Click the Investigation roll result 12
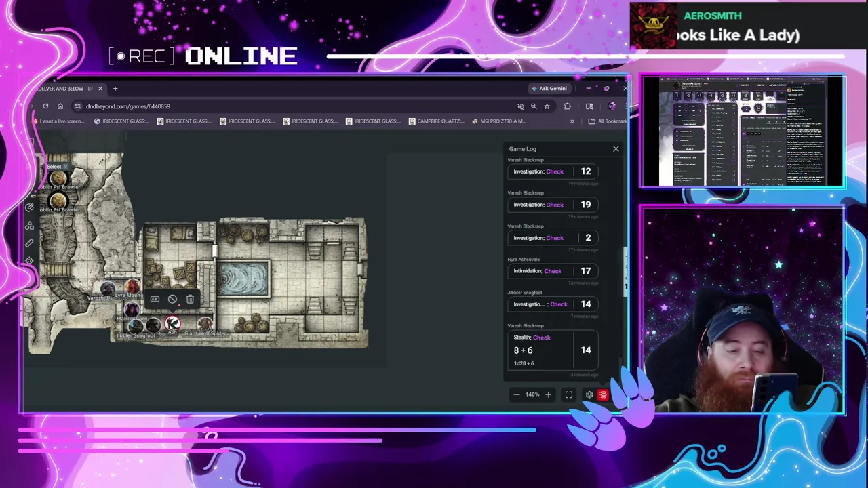Screen dimensions: 868x488 point(585,171)
